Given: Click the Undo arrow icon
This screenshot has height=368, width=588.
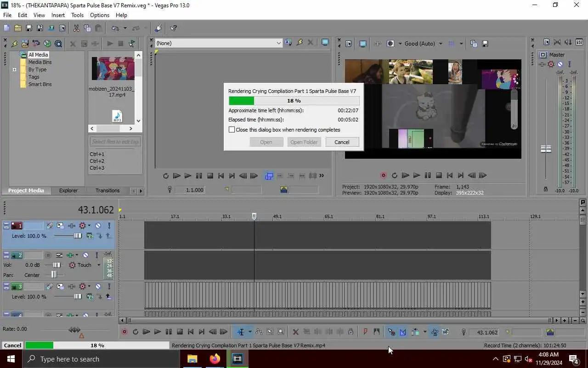Looking at the screenshot, I should coord(115,28).
